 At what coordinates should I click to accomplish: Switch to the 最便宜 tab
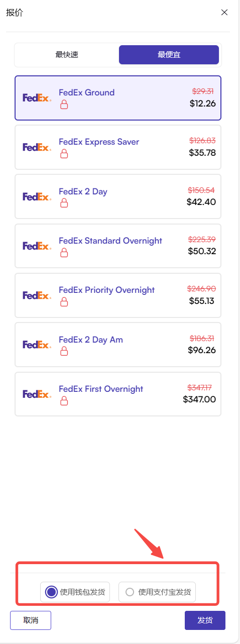pyautogui.click(x=169, y=55)
